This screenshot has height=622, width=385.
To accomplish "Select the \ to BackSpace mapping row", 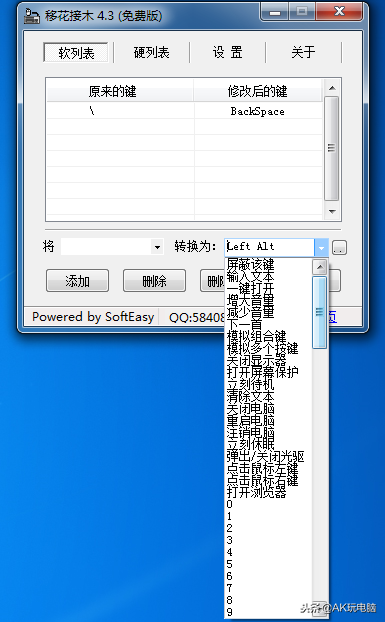I will click(x=184, y=111).
